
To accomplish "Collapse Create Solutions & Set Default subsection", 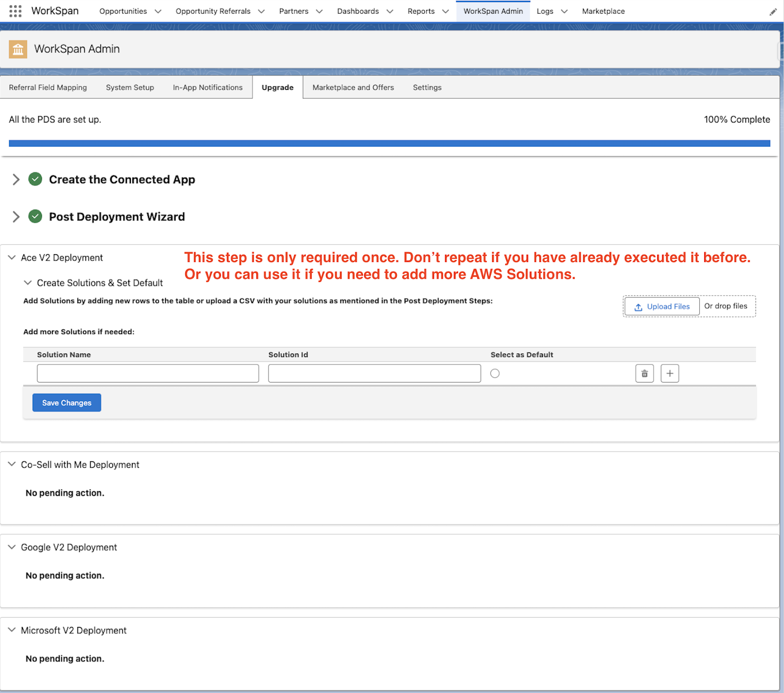I will click(x=28, y=283).
